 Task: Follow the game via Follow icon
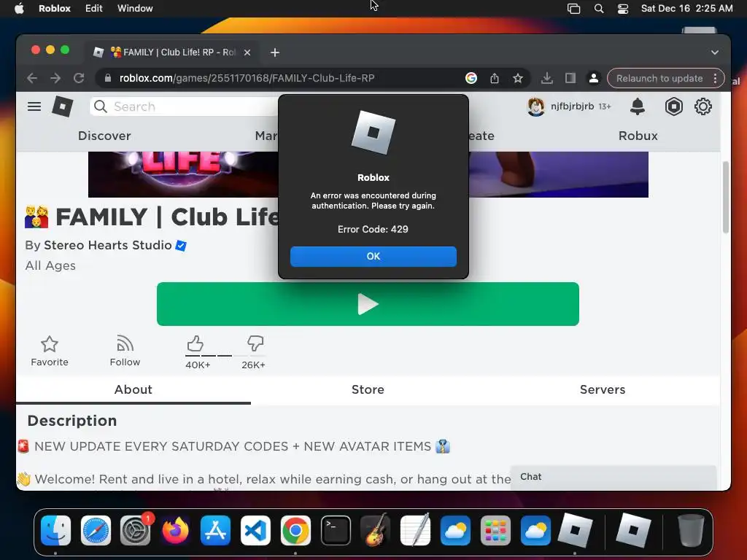click(x=125, y=351)
